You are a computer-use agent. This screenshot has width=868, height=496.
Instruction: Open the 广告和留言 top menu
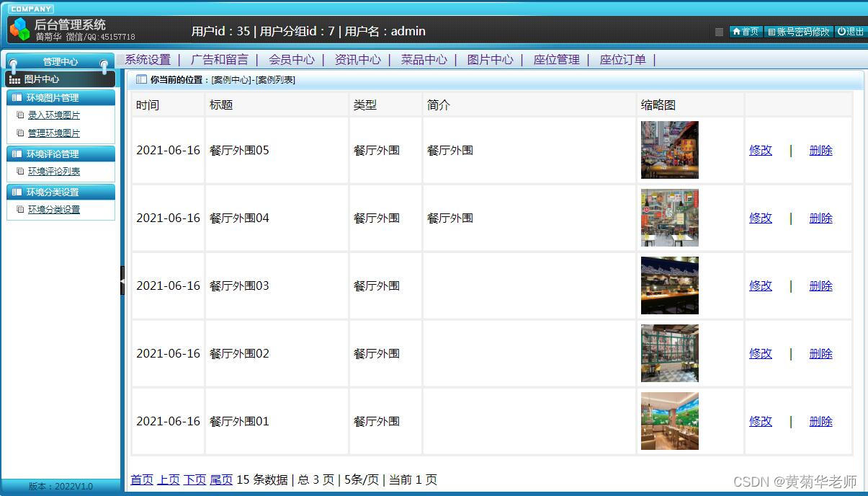pos(219,60)
